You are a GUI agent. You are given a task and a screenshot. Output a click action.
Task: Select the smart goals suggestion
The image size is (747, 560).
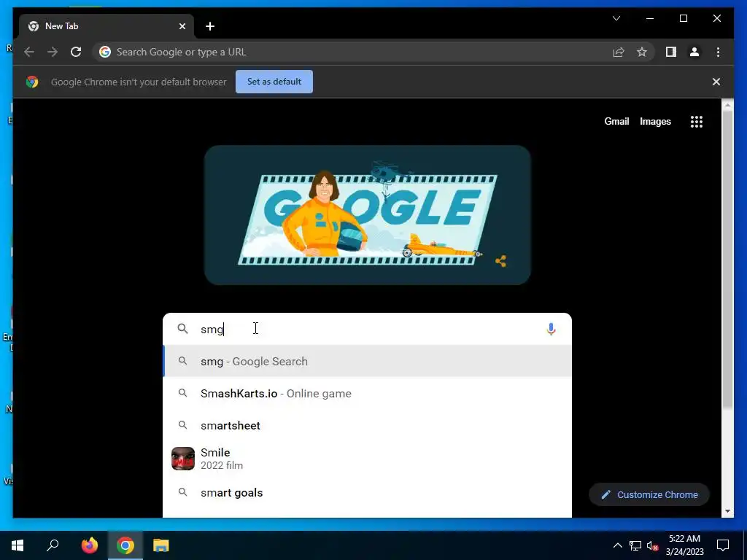click(x=367, y=492)
